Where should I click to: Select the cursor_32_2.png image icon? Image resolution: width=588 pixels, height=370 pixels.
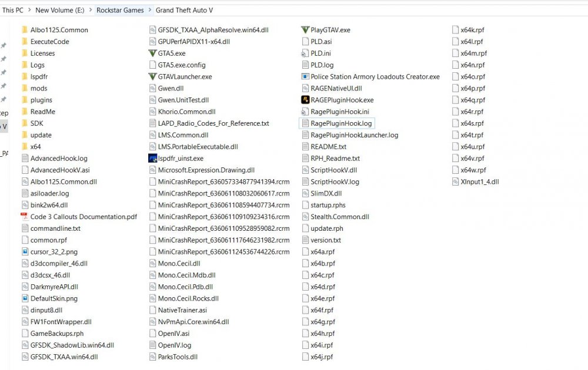[25, 251]
